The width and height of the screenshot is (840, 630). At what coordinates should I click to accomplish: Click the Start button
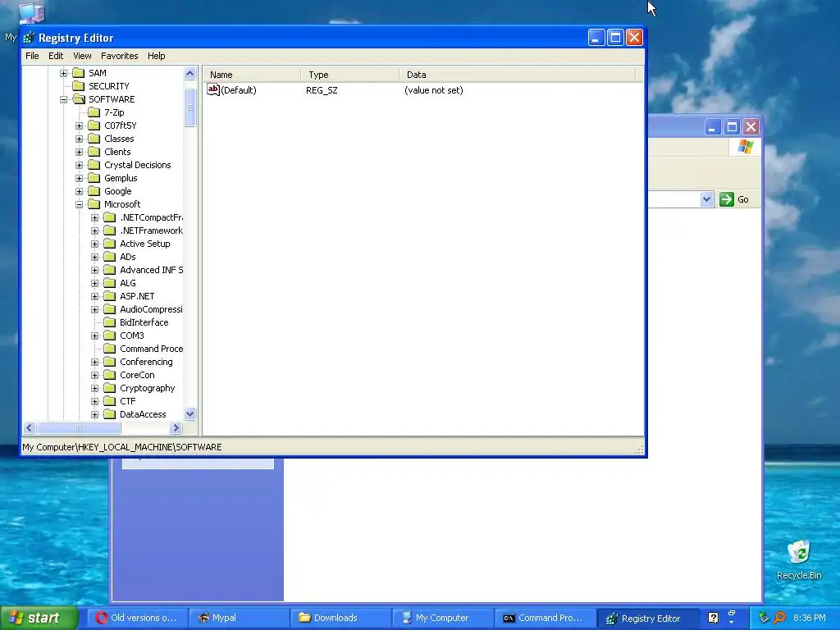[x=39, y=619]
